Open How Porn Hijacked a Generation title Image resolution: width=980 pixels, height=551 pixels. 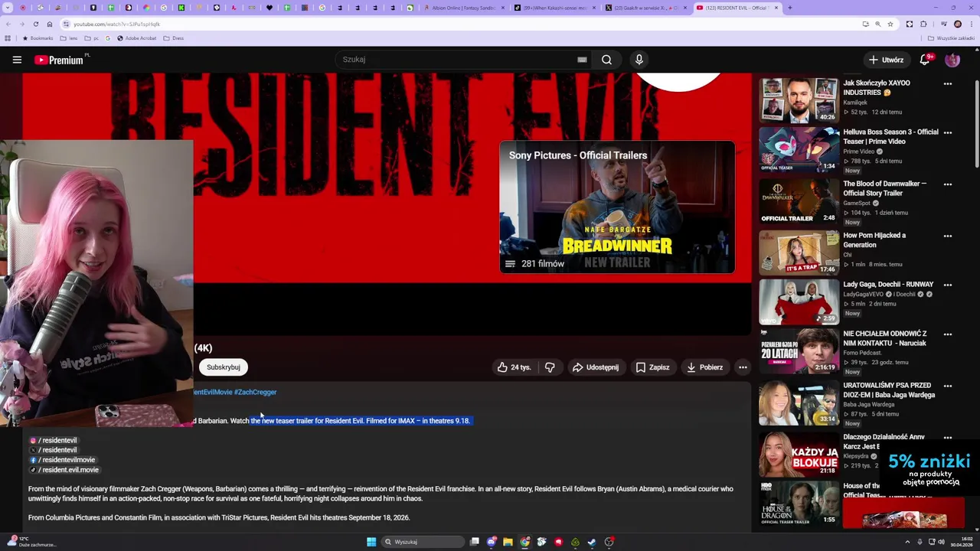click(x=874, y=240)
